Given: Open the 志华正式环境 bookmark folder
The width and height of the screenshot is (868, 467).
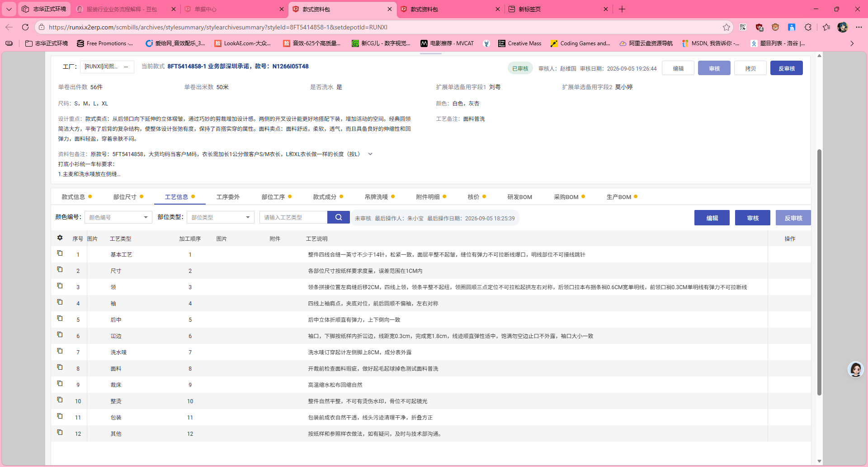Looking at the screenshot, I should coord(46,43).
